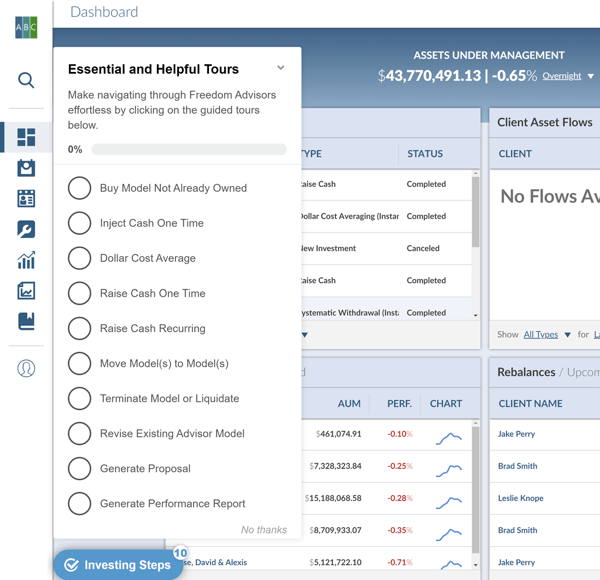
Task: Open the Overnight period dropdown
Action: click(568, 76)
